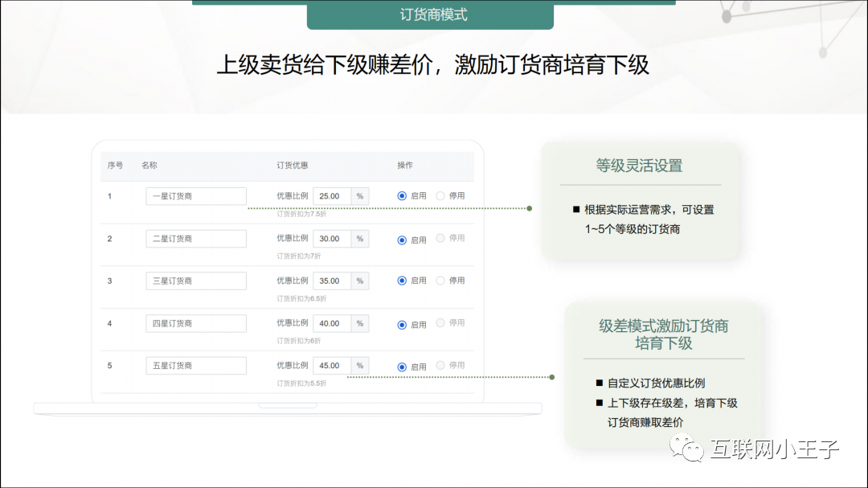The image size is (868, 488).
Task: Click the 等级灵活设置 card heading
Action: point(640,166)
